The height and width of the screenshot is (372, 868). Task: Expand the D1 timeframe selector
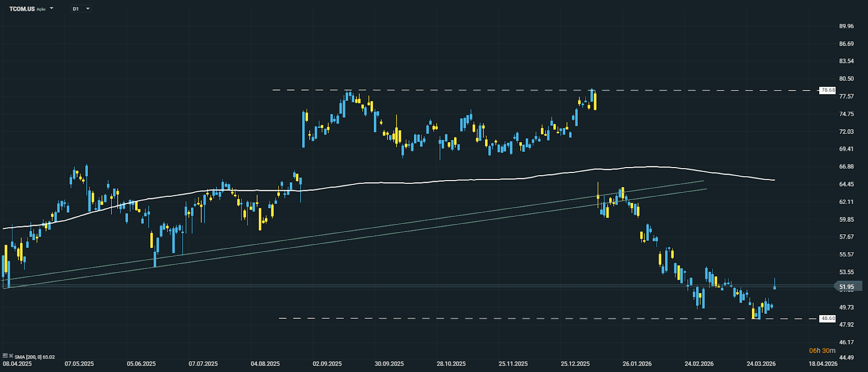(x=88, y=9)
